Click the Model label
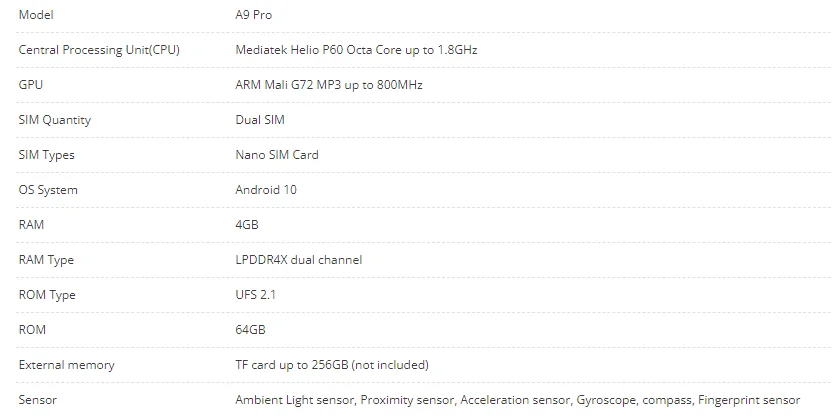This screenshot has width=832, height=416. click(36, 15)
